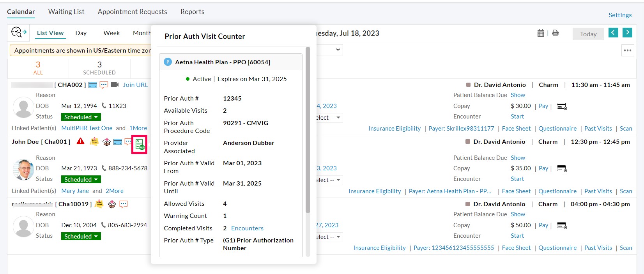Open Encounters link in prior auth popup
This screenshot has width=644, height=274.
pyautogui.click(x=247, y=228)
